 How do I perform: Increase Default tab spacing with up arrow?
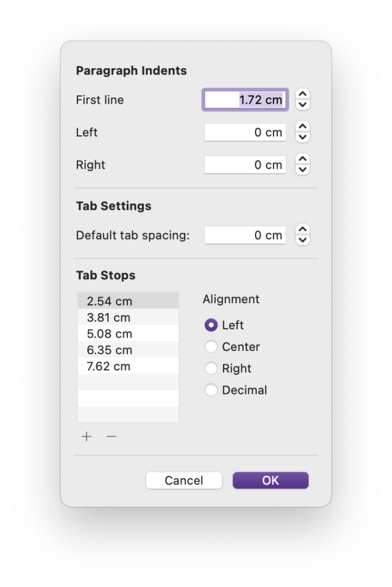point(303,230)
